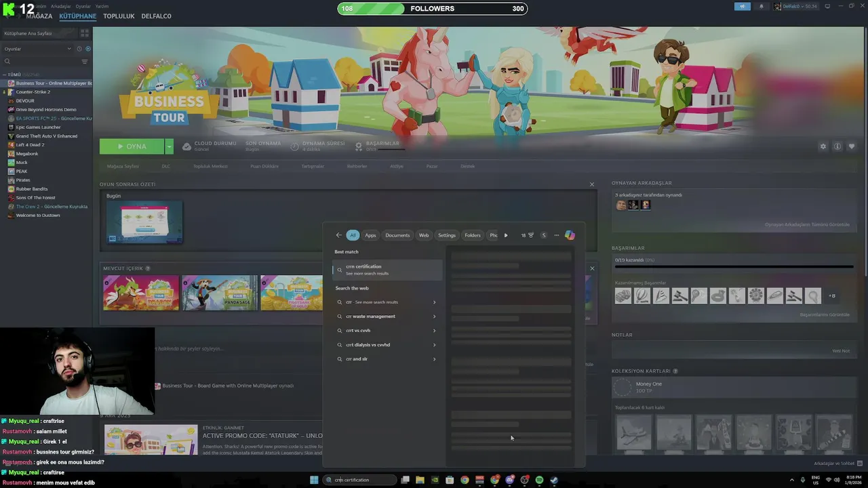Select Grand Theft Auto V Enhanced
Viewport: 868px width, 488px height.
(x=46, y=136)
